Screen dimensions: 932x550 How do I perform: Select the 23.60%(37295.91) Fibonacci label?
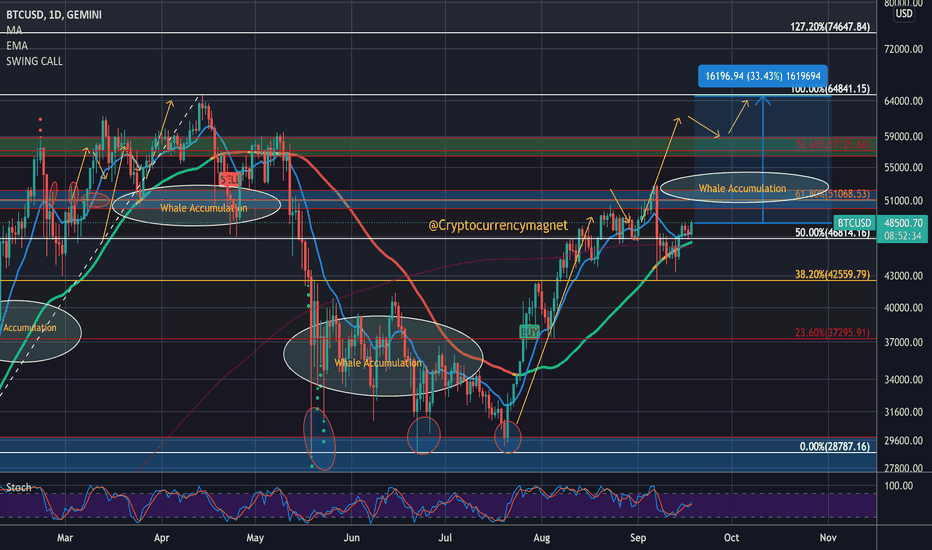pos(832,332)
